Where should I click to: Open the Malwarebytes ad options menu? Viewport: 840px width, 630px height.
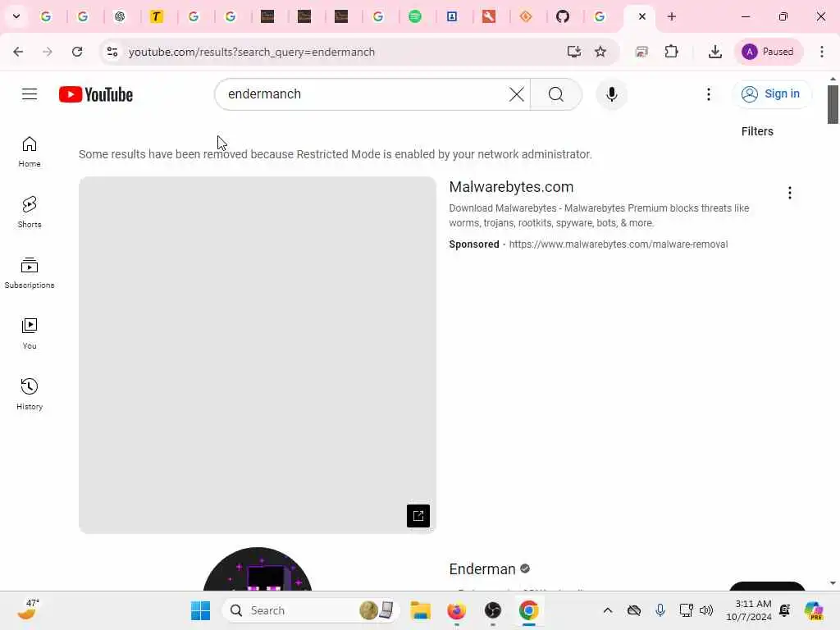click(790, 193)
